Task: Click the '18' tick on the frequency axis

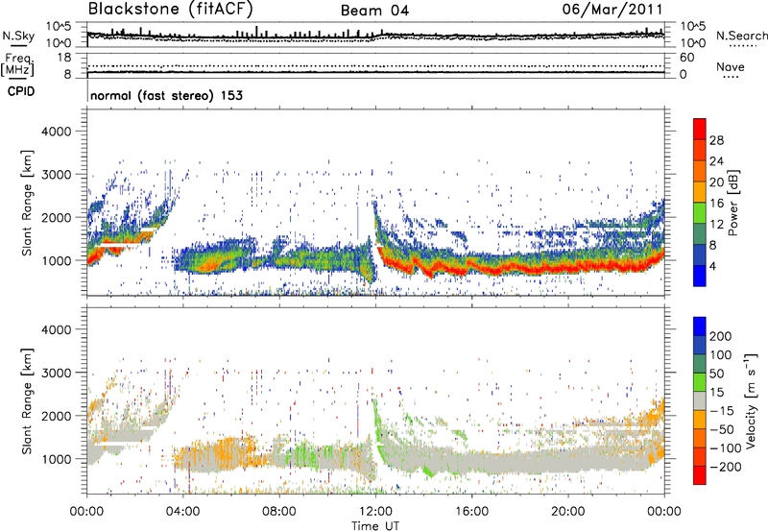Action: click(63, 58)
